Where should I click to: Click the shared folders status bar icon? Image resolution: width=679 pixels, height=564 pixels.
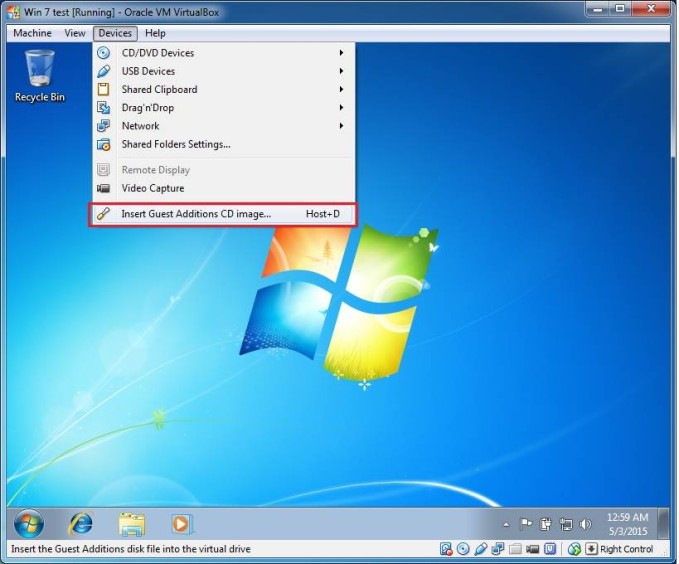515,549
